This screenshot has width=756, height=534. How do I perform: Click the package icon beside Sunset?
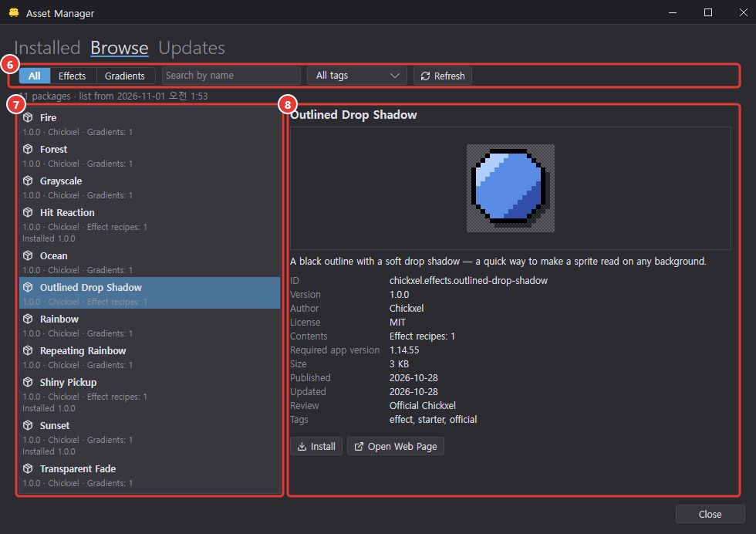pyautogui.click(x=28, y=425)
